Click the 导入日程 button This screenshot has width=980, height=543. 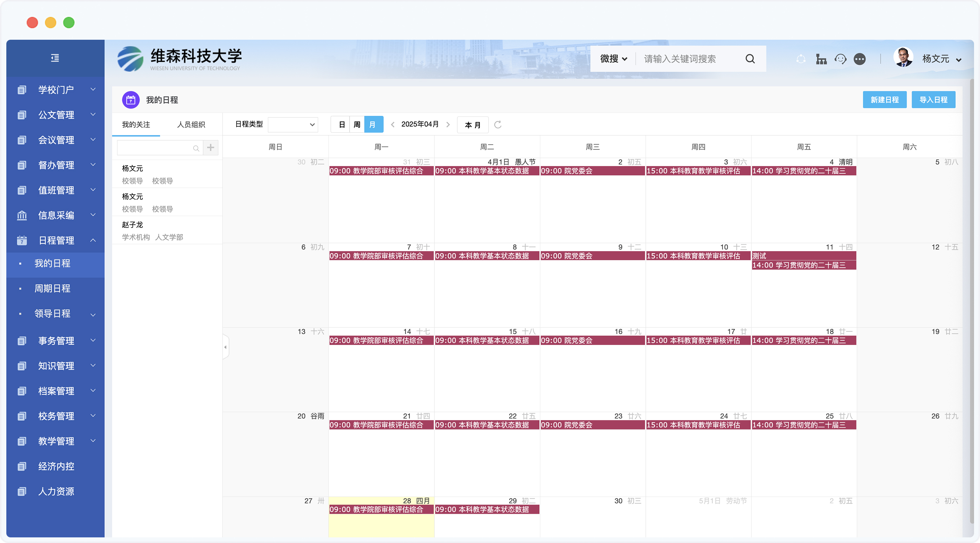(933, 100)
